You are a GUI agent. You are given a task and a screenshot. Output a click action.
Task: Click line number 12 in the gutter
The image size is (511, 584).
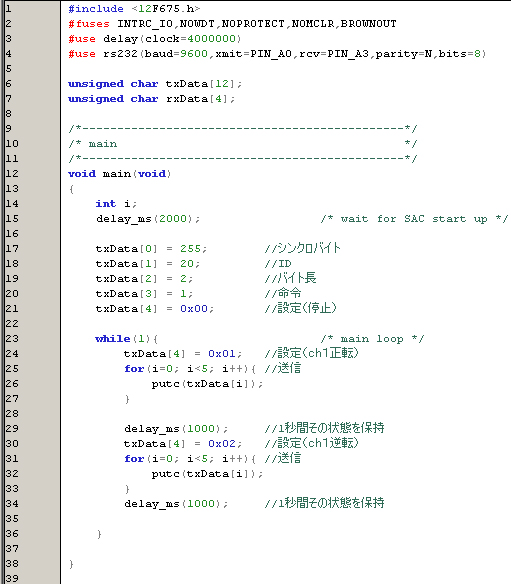pos(12,174)
